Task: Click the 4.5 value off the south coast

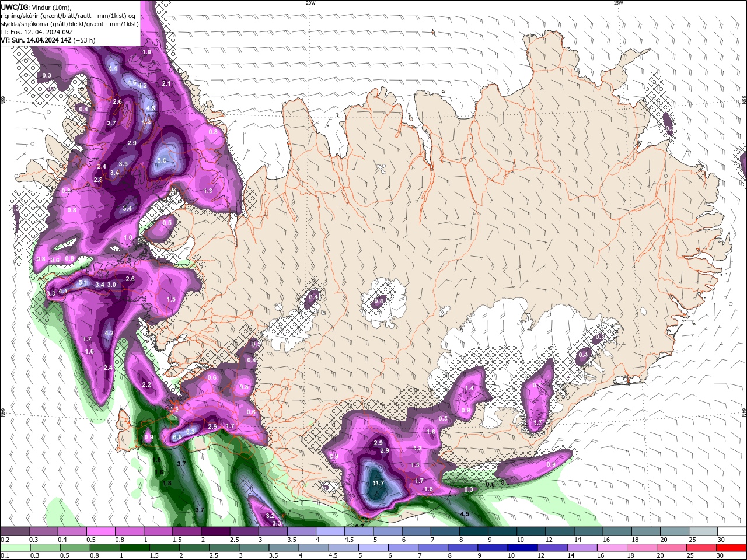Action: [x=465, y=514]
